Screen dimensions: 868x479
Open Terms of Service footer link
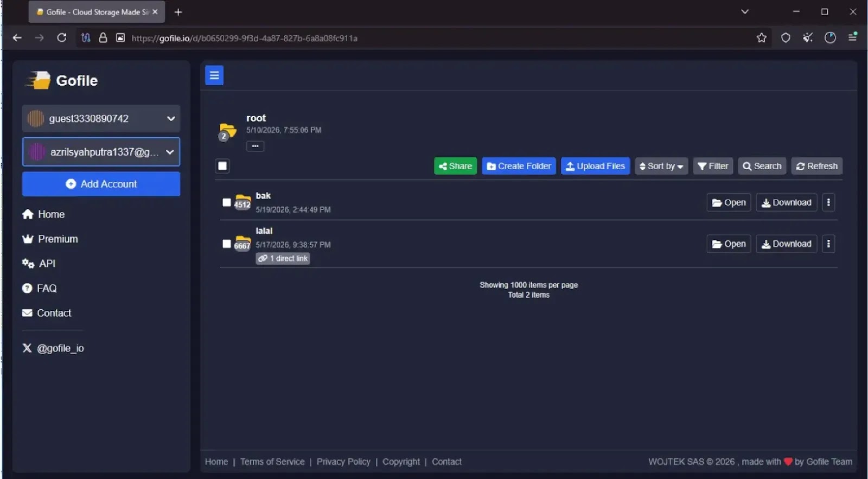pyautogui.click(x=272, y=462)
